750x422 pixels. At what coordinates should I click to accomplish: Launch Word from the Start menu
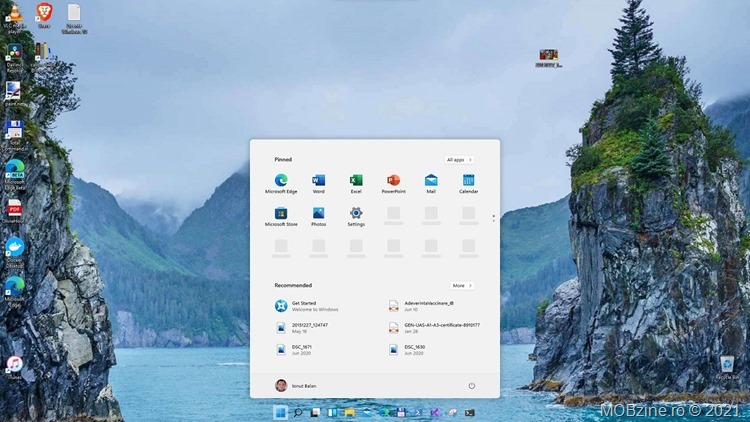tap(318, 181)
